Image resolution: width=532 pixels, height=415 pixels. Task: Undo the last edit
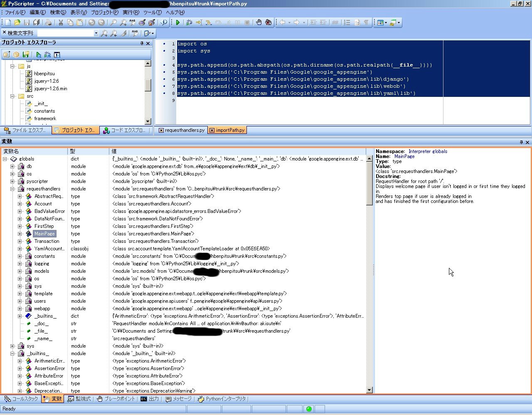click(x=92, y=22)
